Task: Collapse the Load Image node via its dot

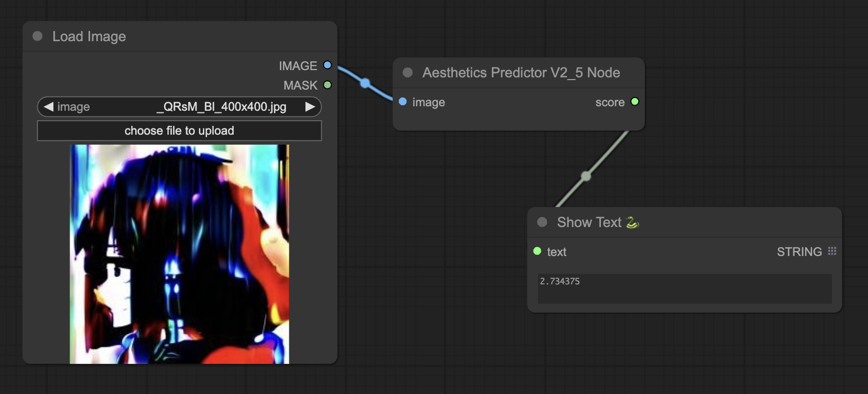Action: [x=38, y=36]
